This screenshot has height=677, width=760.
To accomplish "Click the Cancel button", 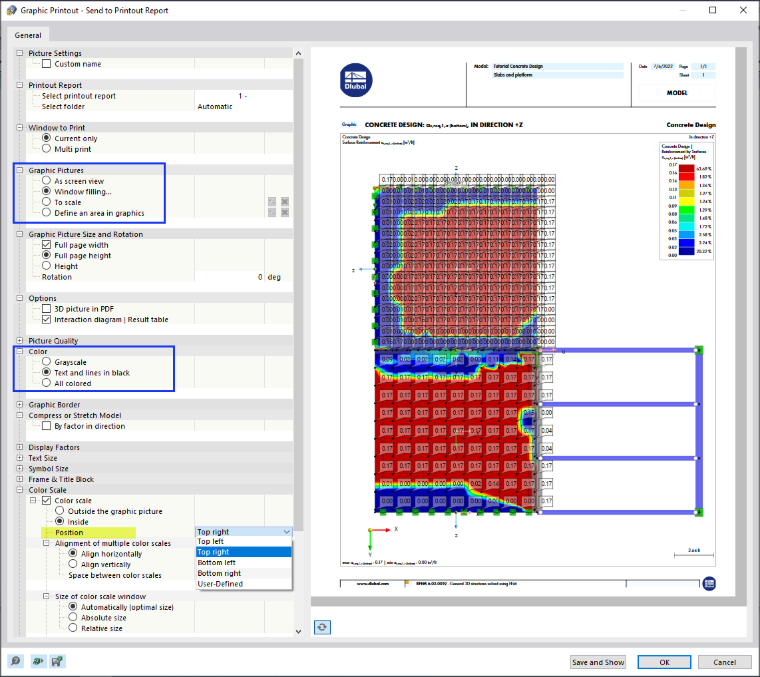I will click(725, 662).
